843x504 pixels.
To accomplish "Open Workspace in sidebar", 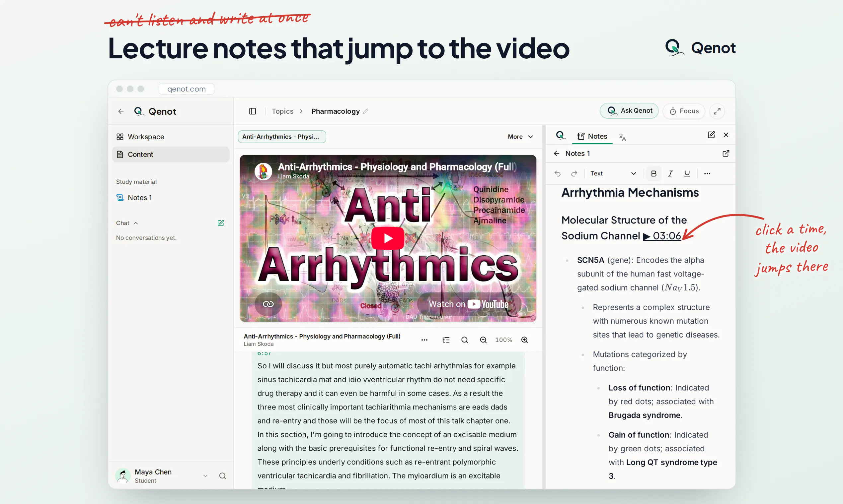I will click(x=171, y=137).
